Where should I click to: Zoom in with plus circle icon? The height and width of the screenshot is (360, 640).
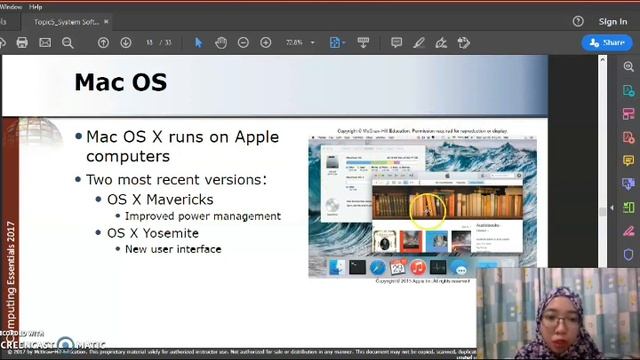(266, 42)
